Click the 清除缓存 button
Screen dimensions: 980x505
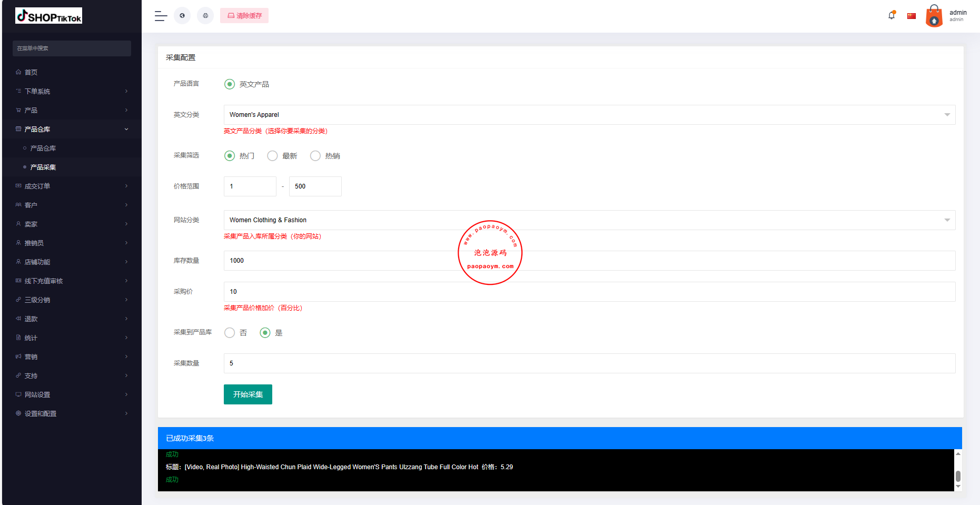coord(244,16)
